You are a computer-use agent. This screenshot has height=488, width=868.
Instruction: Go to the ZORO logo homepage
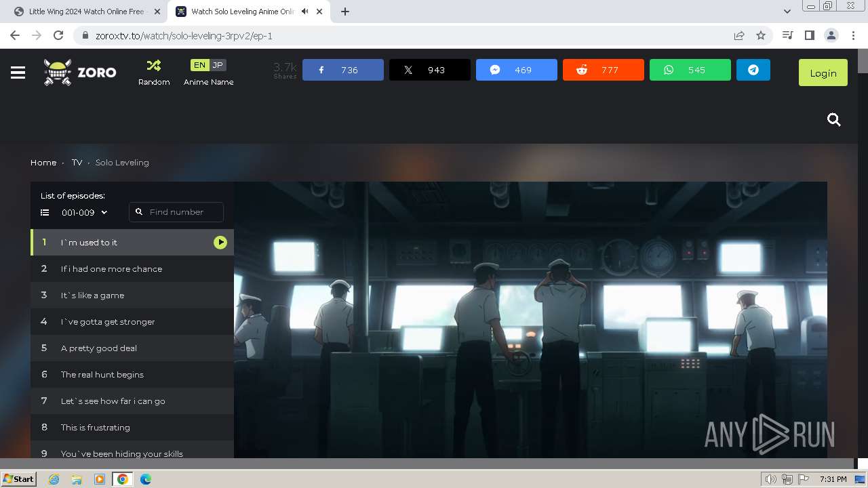(80, 73)
